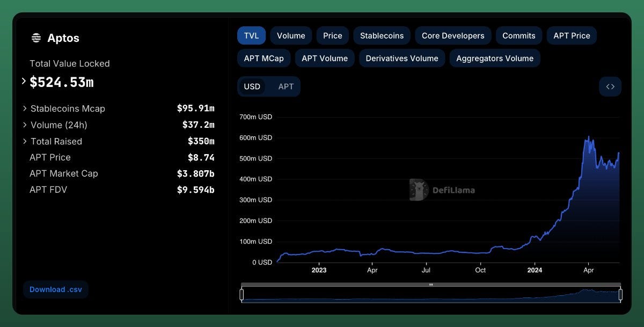Expand the Total Value Locked breakdown
Screen dimensions: 644x327
[x=24, y=81]
